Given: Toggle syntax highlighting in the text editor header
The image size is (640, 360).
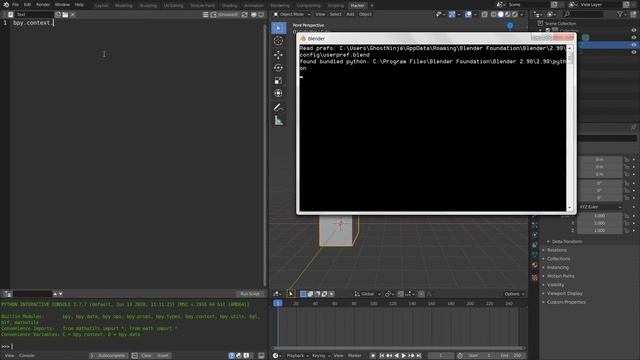Looking at the screenshot, I should tap(261, 15).
